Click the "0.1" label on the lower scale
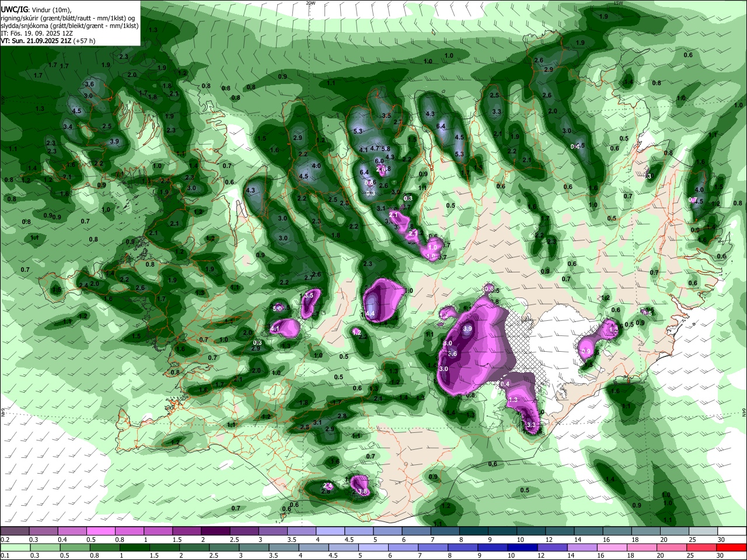The width and height of the screenshot is (747, 560). pyautogui.click(x=5, y=555)
